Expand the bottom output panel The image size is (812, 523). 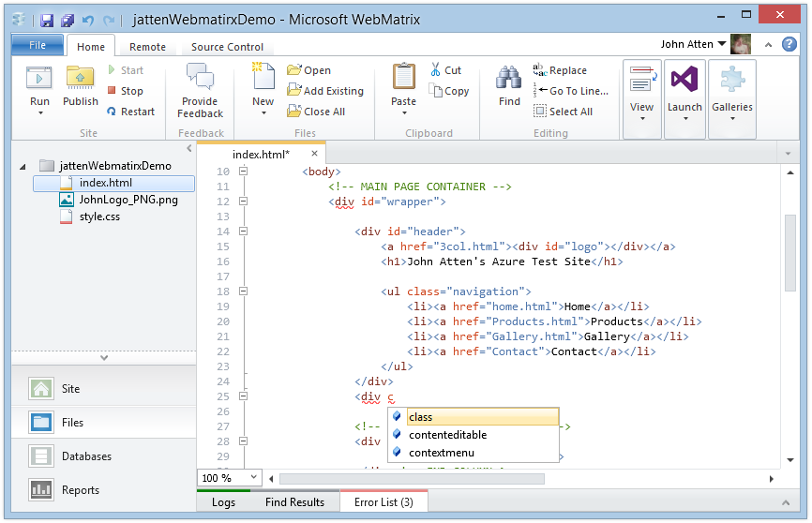pyautogui.click(x=786, y=502)
